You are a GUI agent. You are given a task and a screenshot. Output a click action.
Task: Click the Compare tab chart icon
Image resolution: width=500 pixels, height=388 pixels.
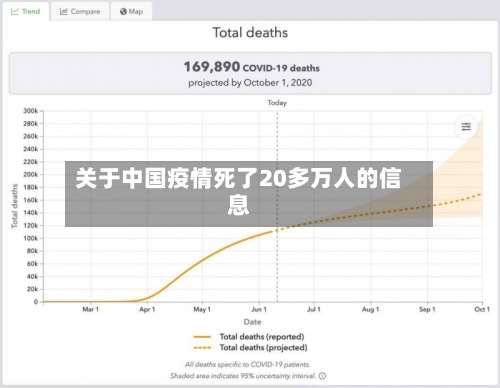coord(63,12)
